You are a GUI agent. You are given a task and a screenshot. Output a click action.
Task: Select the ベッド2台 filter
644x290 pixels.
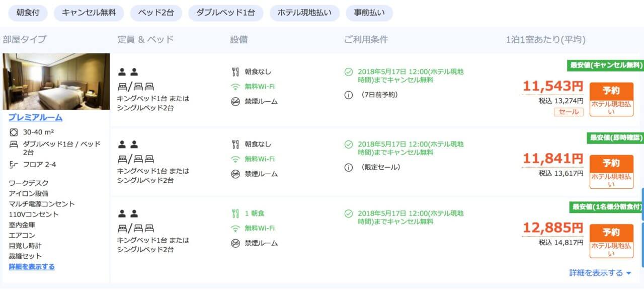pos(156,13)
